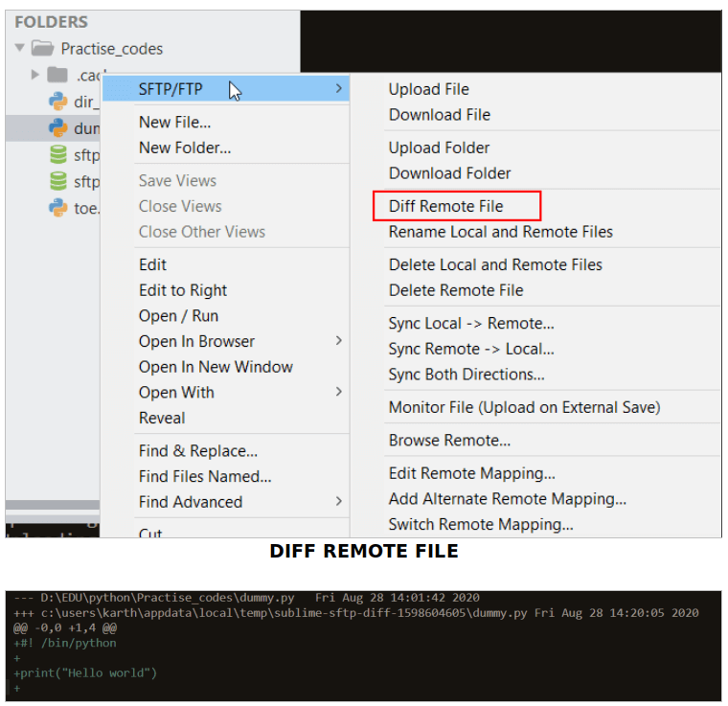The width and height of the screenshot is (728, 706).
Task: Choose Diff Remote File from the submenu
Action: point(445,206)
